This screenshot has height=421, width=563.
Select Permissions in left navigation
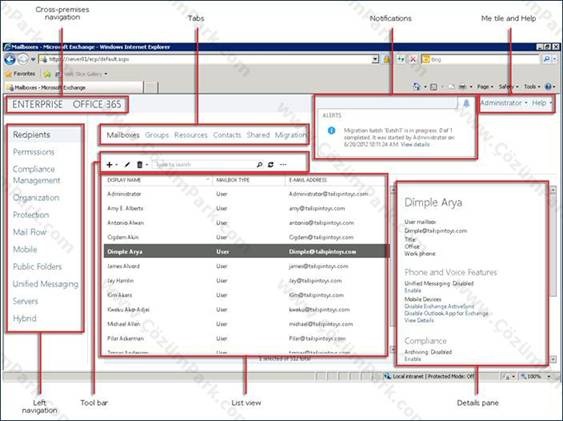tap(33, 152)
